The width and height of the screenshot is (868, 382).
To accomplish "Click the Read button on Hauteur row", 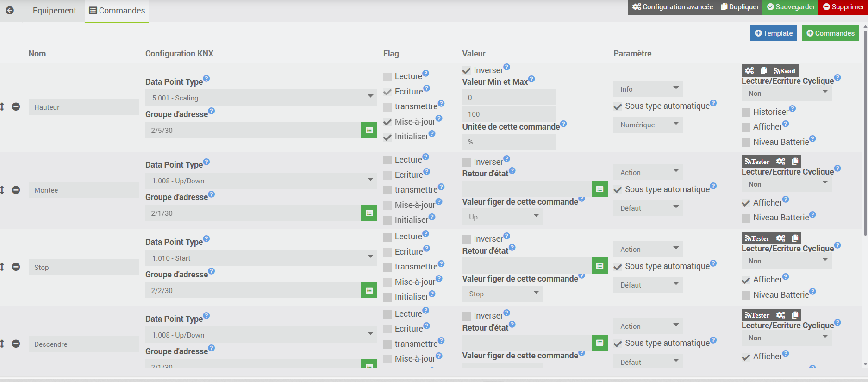I will (x=784, y=70).
